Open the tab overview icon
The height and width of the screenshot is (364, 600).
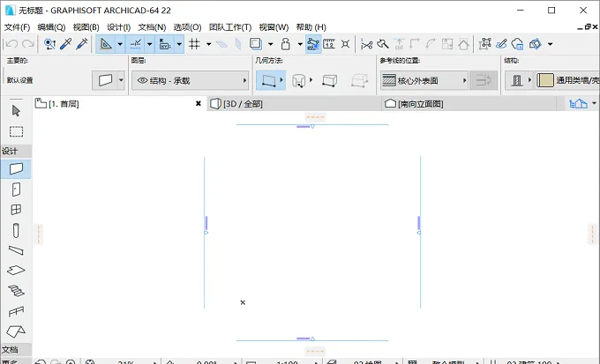[x=578, y=104]
